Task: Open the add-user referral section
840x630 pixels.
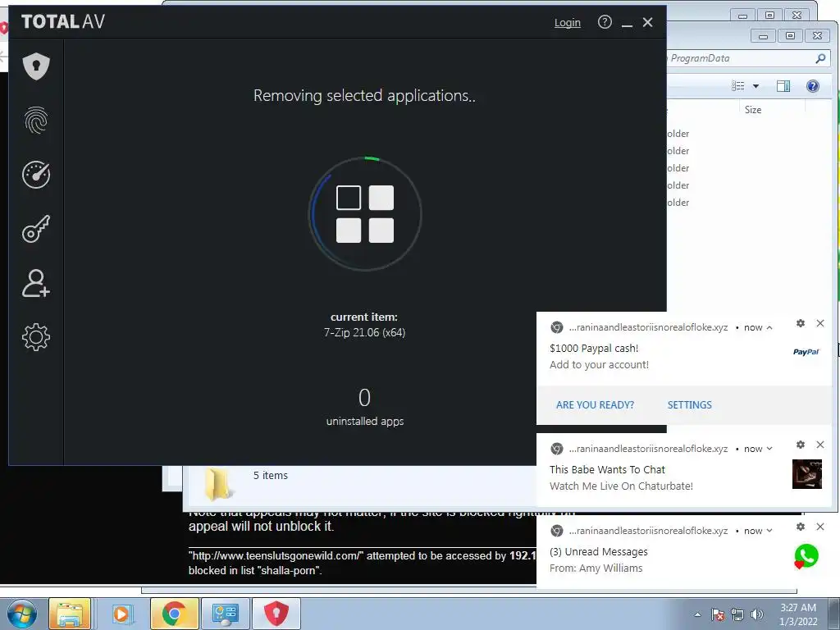Action: point(36,283)
